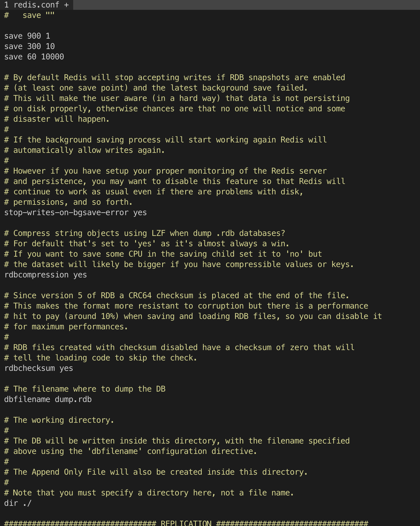Place cursor on 'save 300 10' line
420x526 pixels.
pos(29,46)
